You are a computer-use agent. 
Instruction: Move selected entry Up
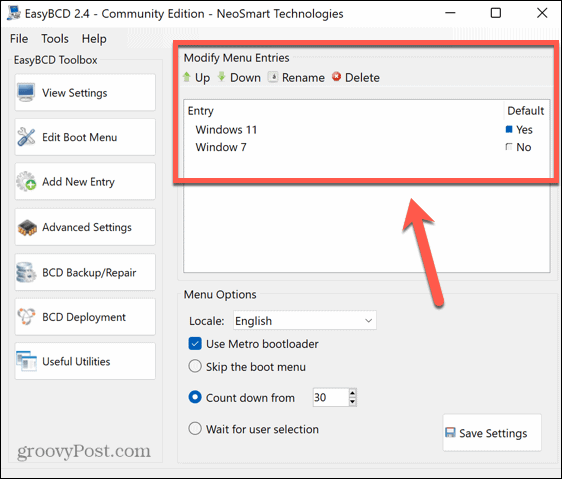[196, 77]
